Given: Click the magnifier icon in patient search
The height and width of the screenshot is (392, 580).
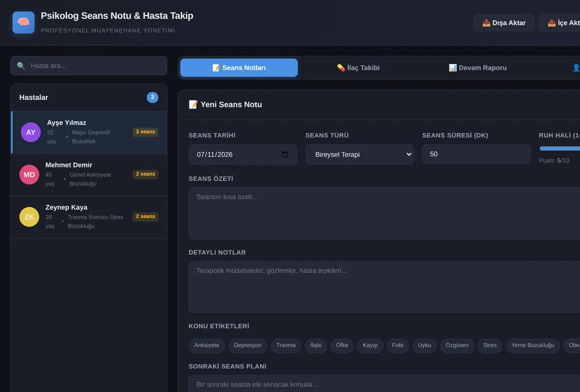Looking at the screenshot, I should click(21, 66).
